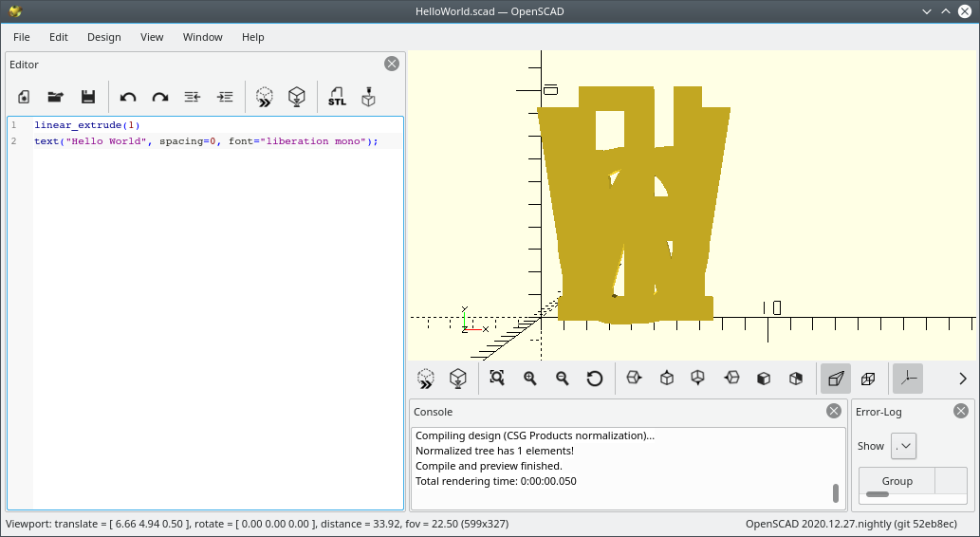Expand the viewport toolbar overflow chevron
The image size is (980, 537).
pos(963,379)
